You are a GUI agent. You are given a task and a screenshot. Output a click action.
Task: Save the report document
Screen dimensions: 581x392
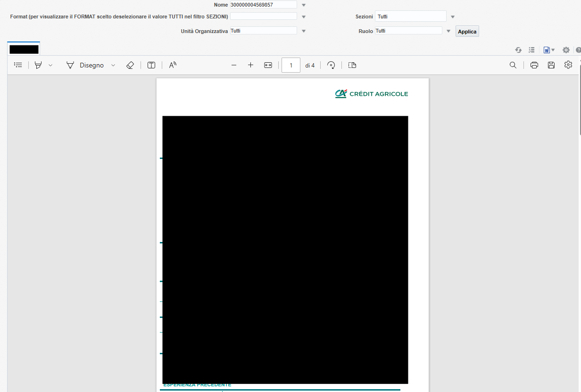(551, 65)
